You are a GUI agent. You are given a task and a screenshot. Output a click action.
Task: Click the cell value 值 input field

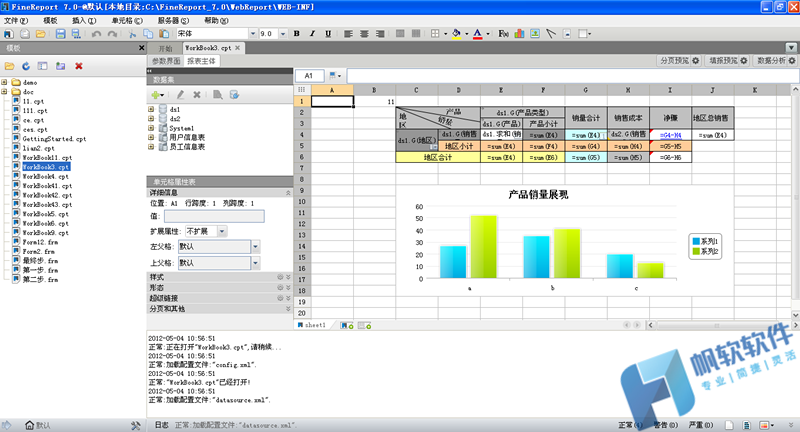pyautogui.click(x=214, y=216)
